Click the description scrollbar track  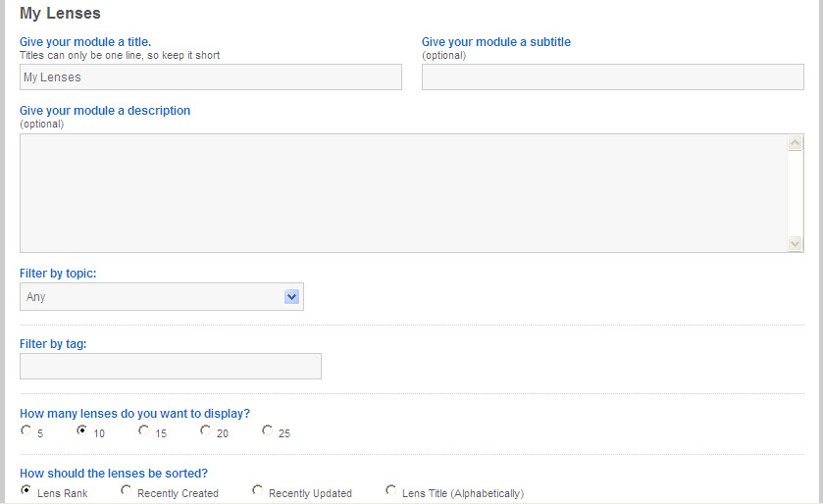point(796,193)
